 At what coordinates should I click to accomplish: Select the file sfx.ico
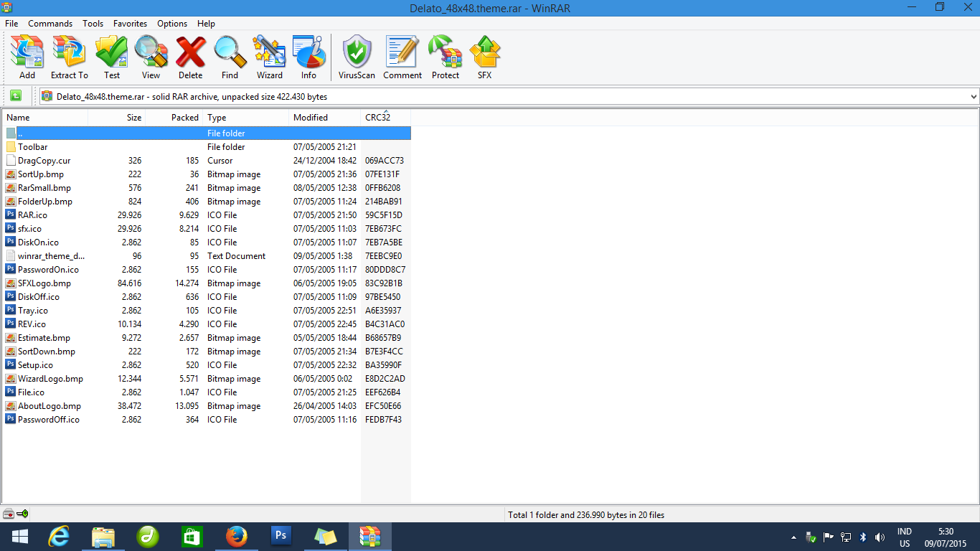click(x=207, y=229)
